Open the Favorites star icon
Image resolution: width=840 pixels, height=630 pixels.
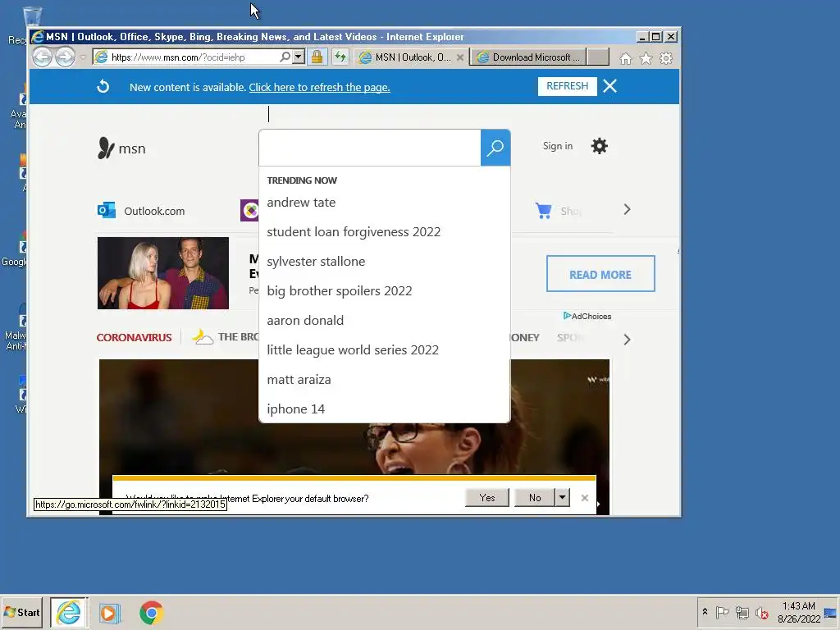[x=646, y=58]
